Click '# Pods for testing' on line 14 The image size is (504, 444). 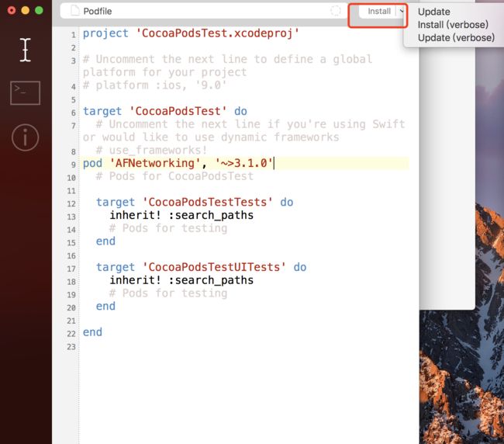168,228
